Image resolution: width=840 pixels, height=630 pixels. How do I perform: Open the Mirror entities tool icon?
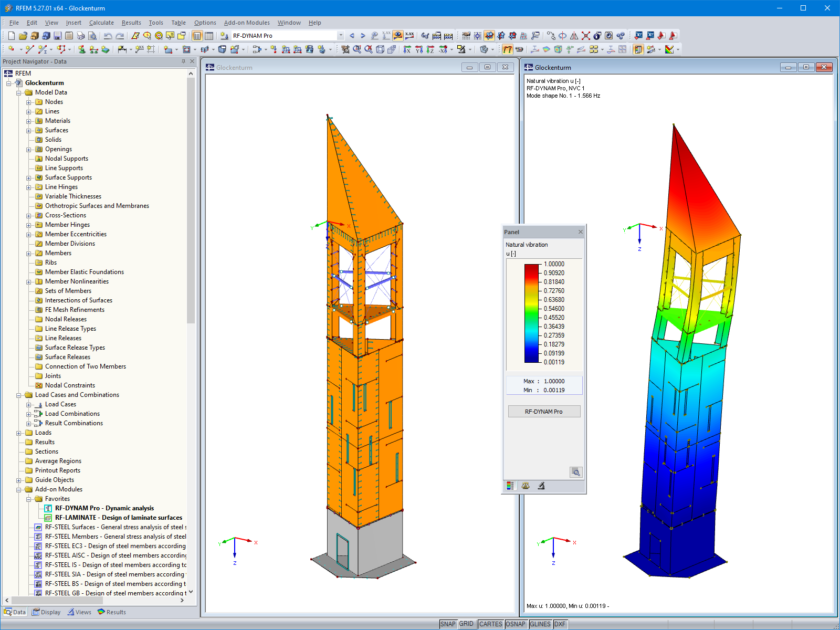click(574, 36)
